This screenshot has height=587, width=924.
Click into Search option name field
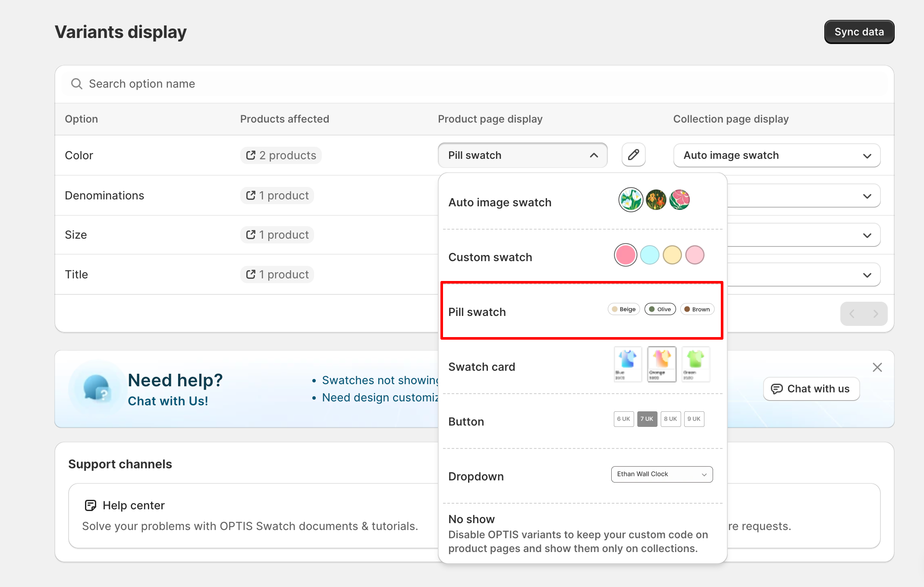point(475,84)
